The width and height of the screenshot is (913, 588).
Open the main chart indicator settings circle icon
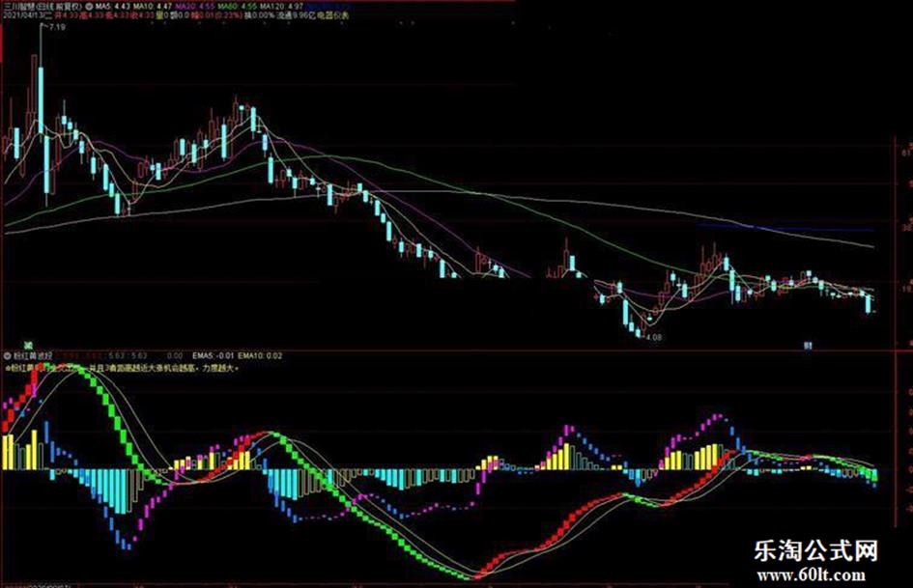[89, 7]
